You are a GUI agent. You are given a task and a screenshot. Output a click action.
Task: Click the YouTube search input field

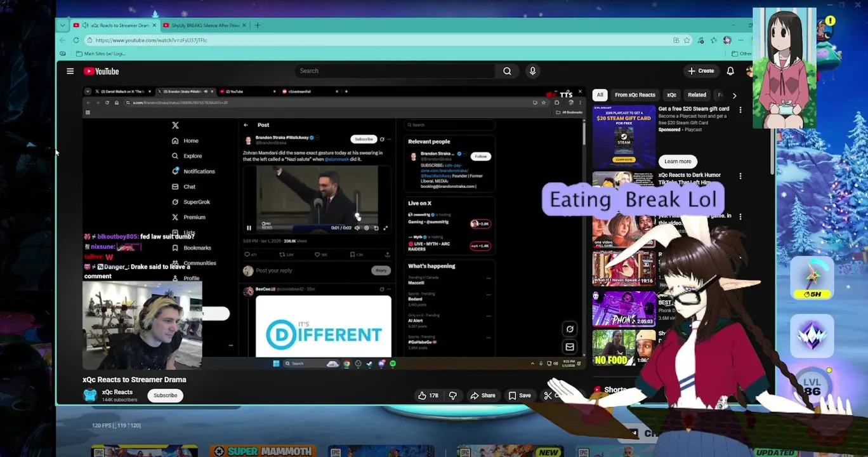click(395, 71)
